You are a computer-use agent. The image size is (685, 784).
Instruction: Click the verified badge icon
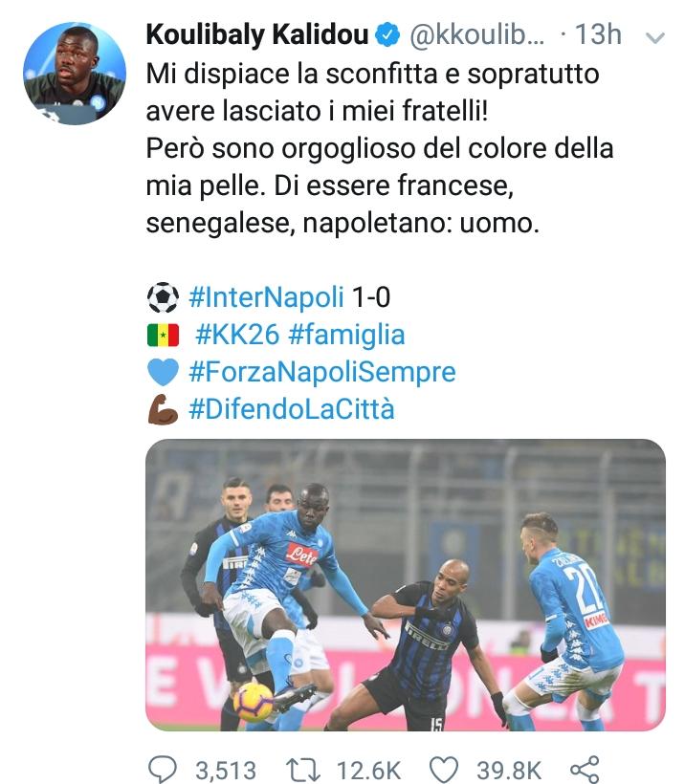click(387, 35)
